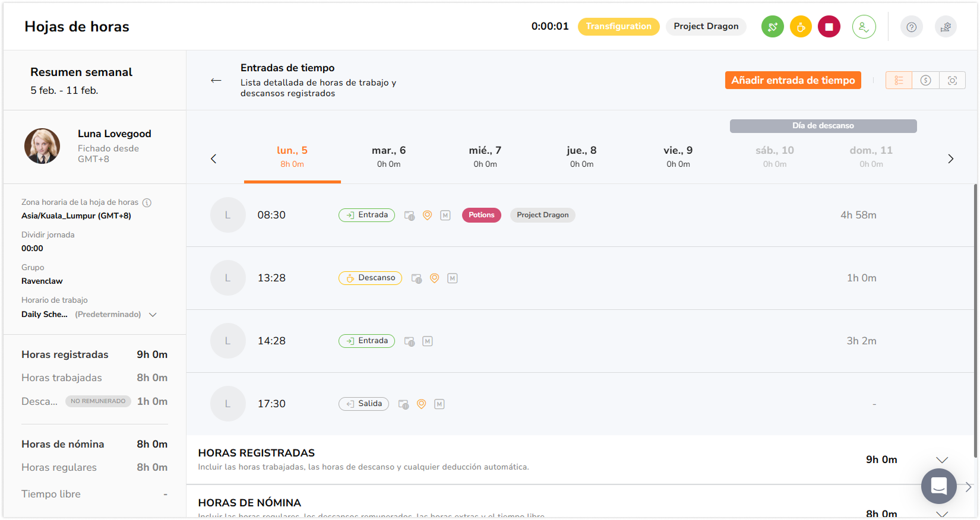Expand the HORAS REGISTRADAS section
The height and width of the screenshot is (520, 980).
pos(941,460)
